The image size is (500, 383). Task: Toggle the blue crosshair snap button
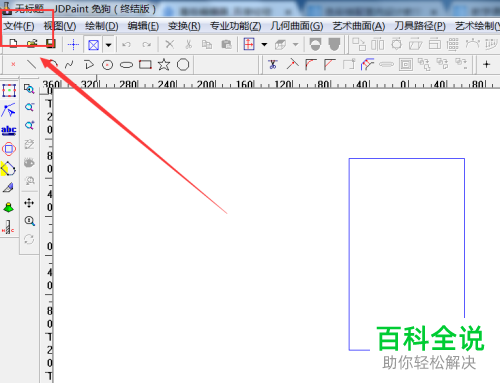(73, 44)
